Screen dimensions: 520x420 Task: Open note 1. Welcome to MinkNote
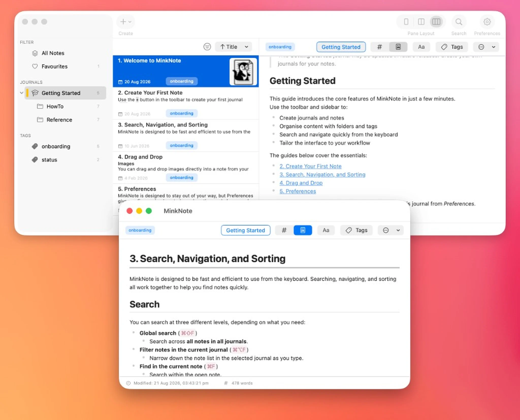(186, 71)
